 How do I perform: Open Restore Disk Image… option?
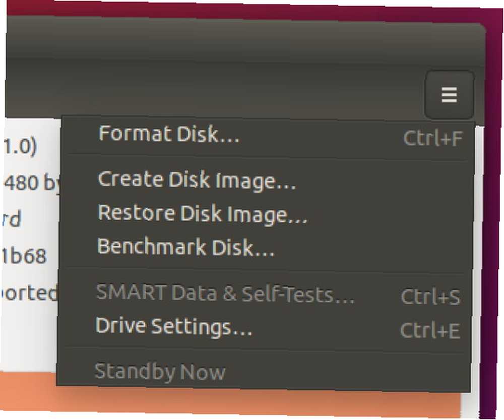coord(202,214)
